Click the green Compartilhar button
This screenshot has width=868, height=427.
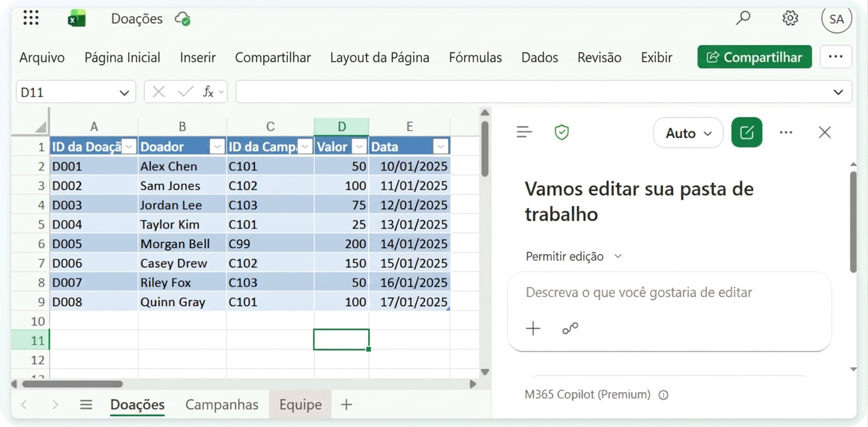[x=755, y=57]
